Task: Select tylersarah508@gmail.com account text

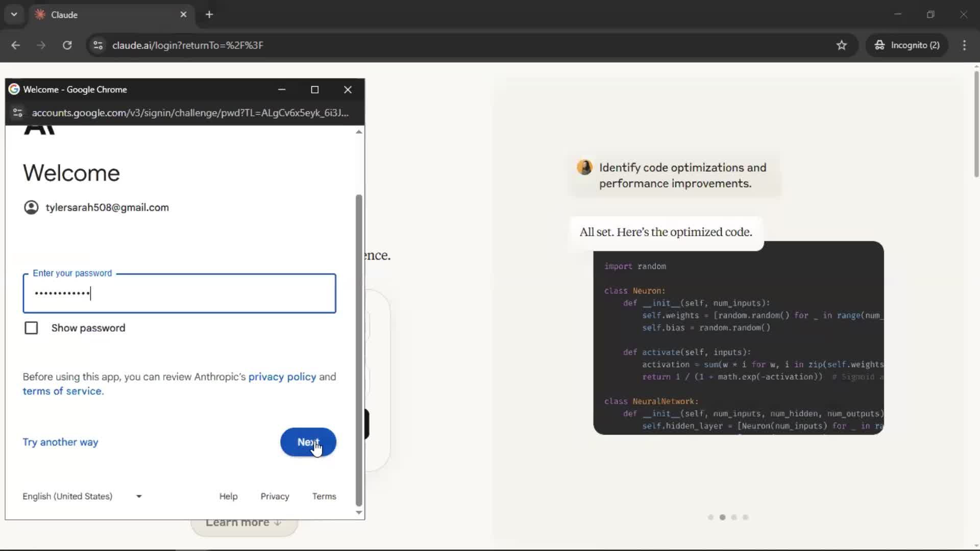Action: pyautogui.click(x=107, y=207)
